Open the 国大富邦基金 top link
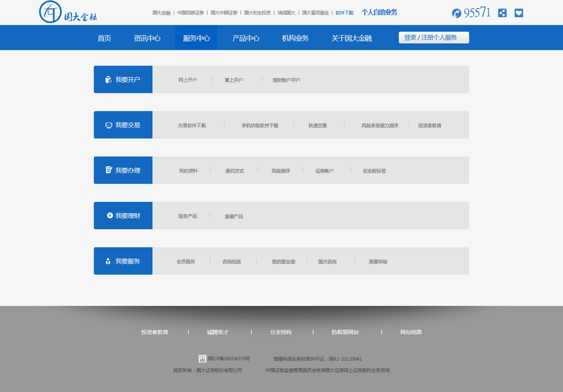563x392 pixels. (315, 12)
